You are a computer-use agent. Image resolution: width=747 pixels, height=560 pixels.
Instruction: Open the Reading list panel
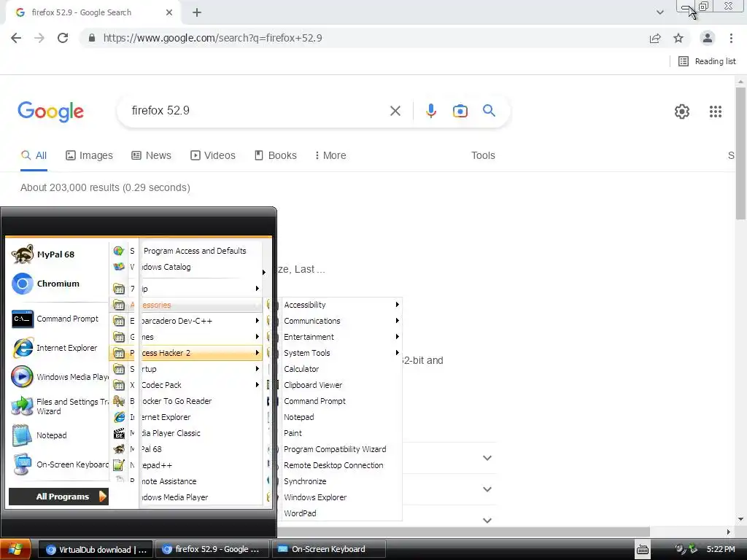707,61
